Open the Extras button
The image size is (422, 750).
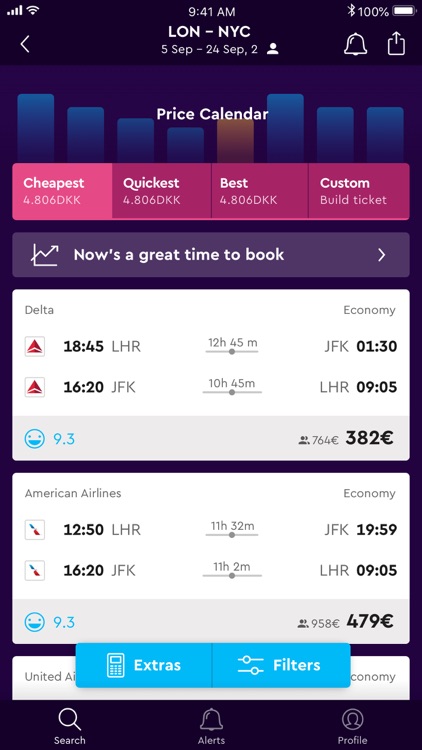pyautogui.click(x=144, y=665)
